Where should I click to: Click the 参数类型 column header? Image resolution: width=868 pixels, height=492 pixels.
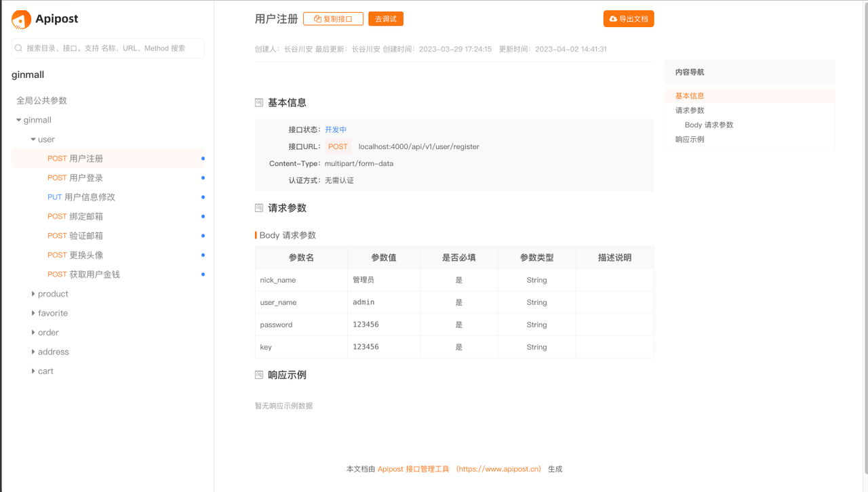tap(537, 258)
